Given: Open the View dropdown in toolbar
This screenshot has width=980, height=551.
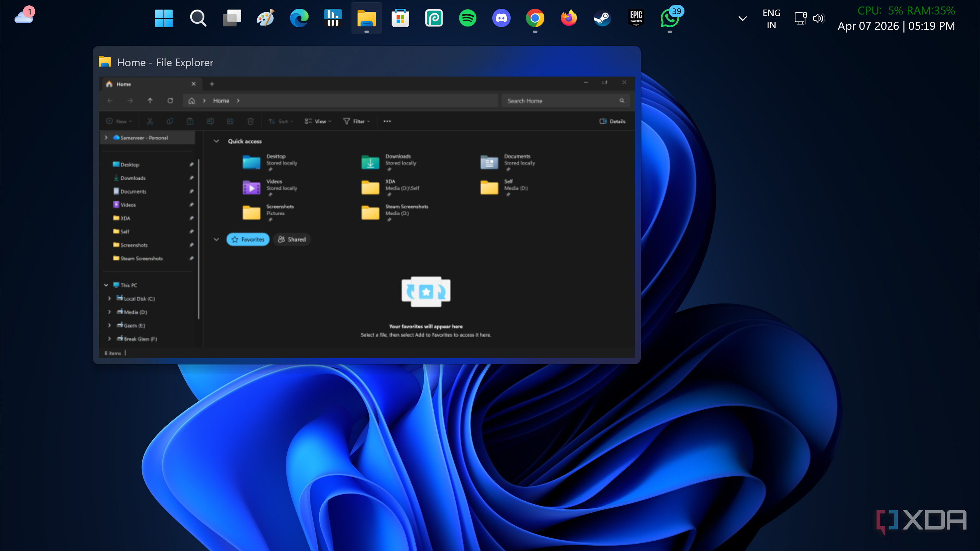Looking at the screenshot, I should pyautogui.click(x=318, y=121).
